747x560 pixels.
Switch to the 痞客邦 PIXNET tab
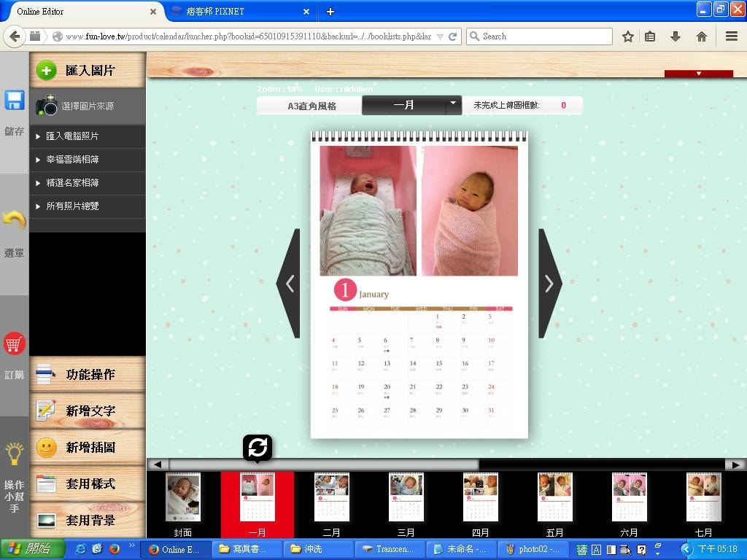241,12
